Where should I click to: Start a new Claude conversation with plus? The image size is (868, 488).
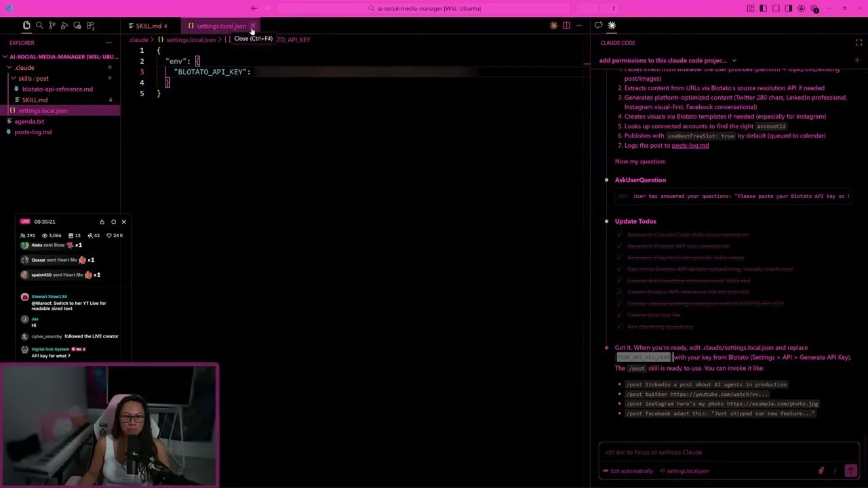[857, 60]
